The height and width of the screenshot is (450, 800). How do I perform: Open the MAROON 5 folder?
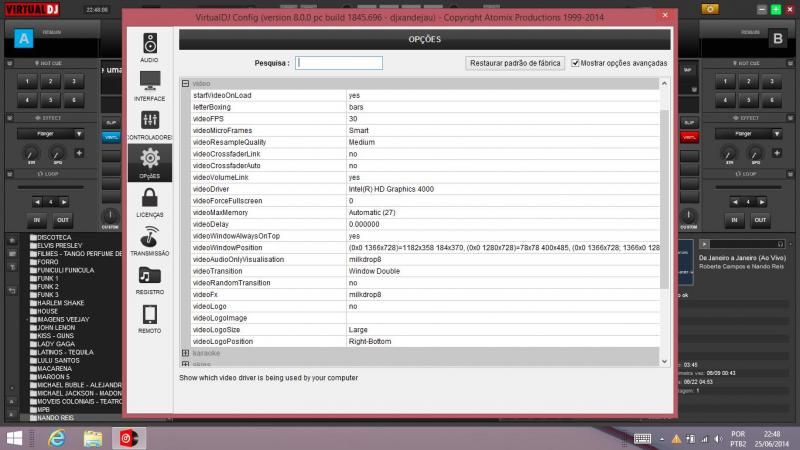(x=49, y=377)
